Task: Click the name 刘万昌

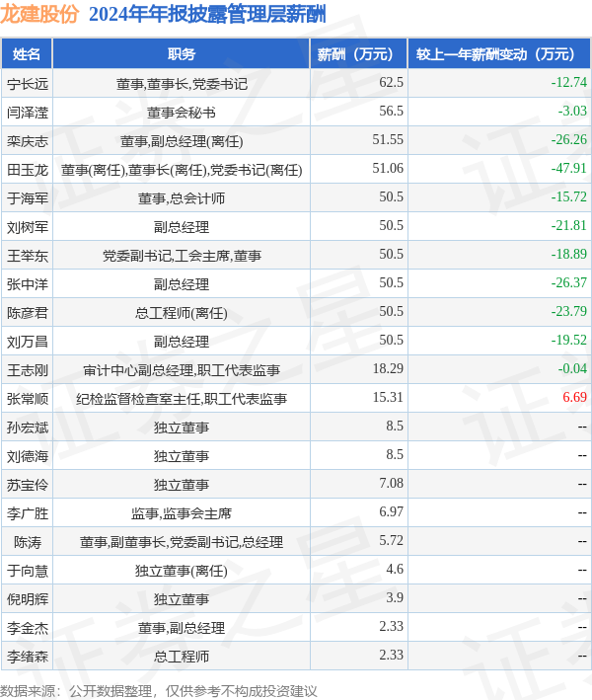Action: pyautogui.click(x=28, y=342)
